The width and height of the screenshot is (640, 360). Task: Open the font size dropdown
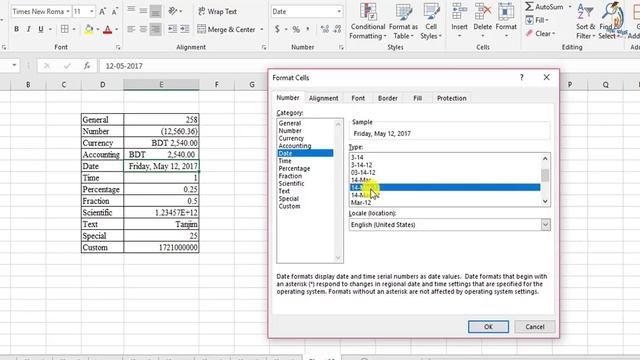pyautogui.click(x=91, y=11)
